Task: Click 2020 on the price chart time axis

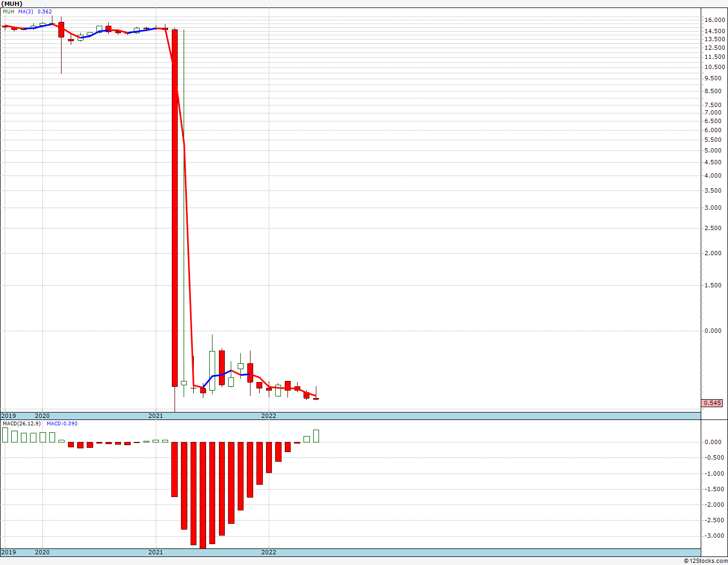Action: [42, 415]
